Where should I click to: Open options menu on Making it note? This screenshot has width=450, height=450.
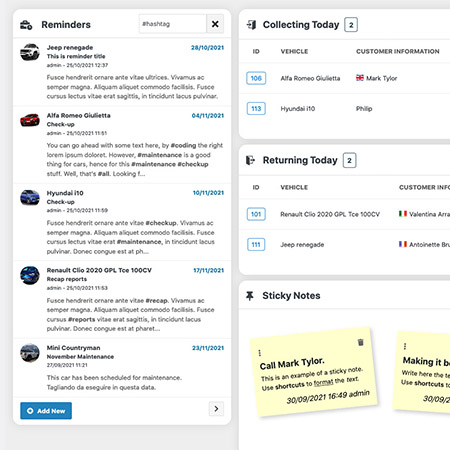click(405, 346)
